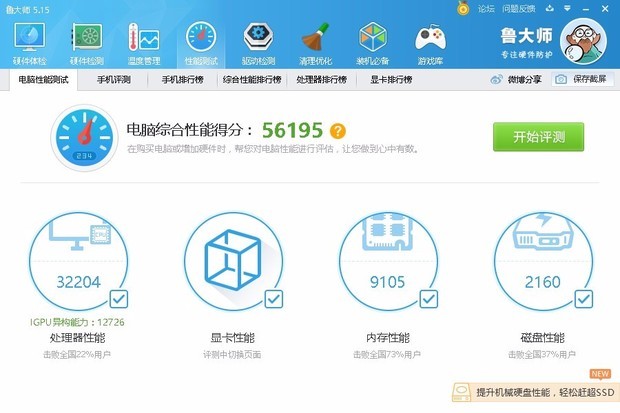Click the Weibo logo icon

click(x=496, y=80)
